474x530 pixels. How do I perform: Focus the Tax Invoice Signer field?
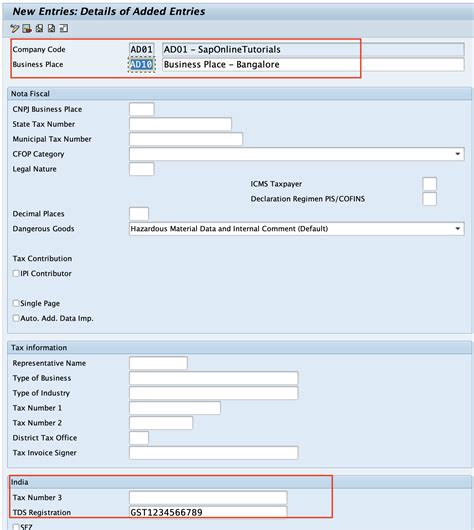pyautogui.click(x=214, y=453)
